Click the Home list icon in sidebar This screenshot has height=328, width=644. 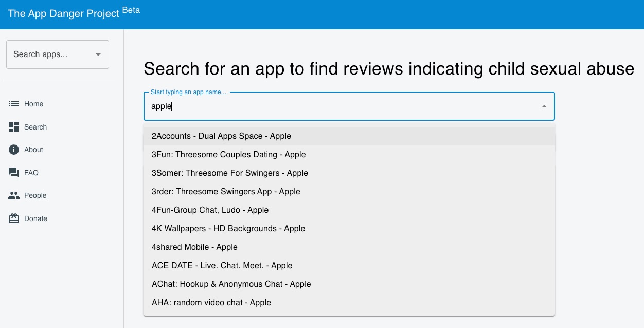14,104
